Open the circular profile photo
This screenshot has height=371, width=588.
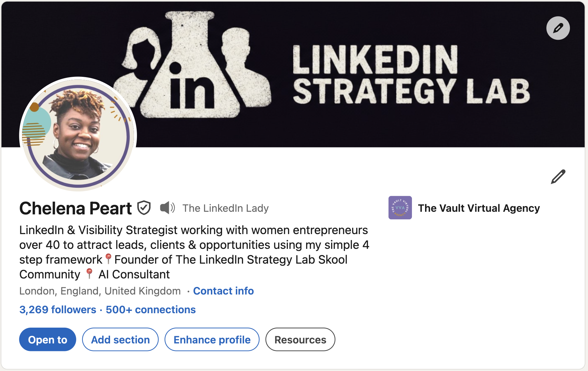coord(78,135)
